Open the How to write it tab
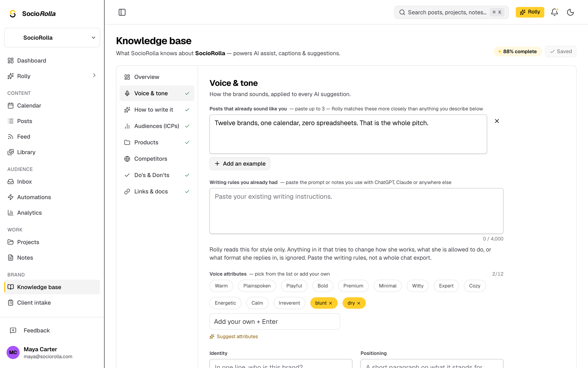Image resolution: width=588 pixels, height=368 pixels. [x=157, y=110]
